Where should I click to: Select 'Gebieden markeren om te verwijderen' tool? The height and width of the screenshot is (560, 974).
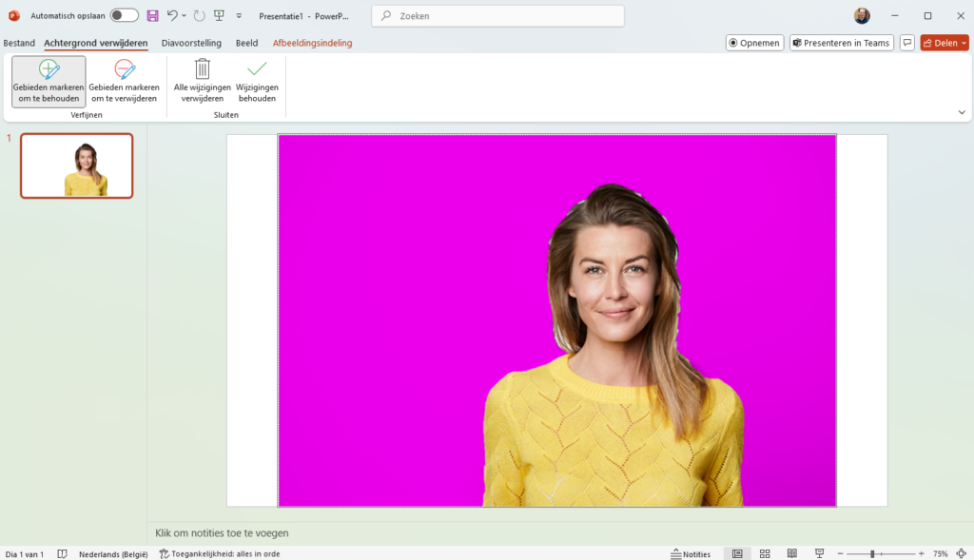[x=125, y=81]
